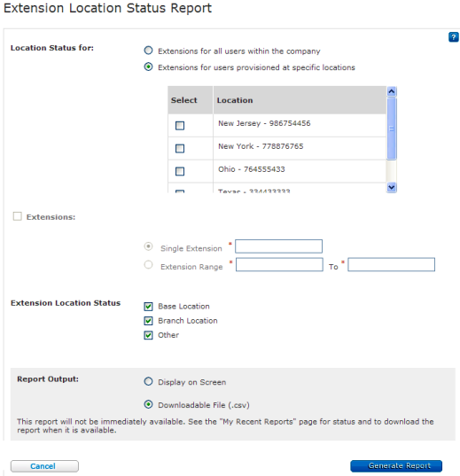Choose the Single Extension radio option
The height and width of the screenshot is (476, 460).
pyautogui.click(x=148, y=246)
